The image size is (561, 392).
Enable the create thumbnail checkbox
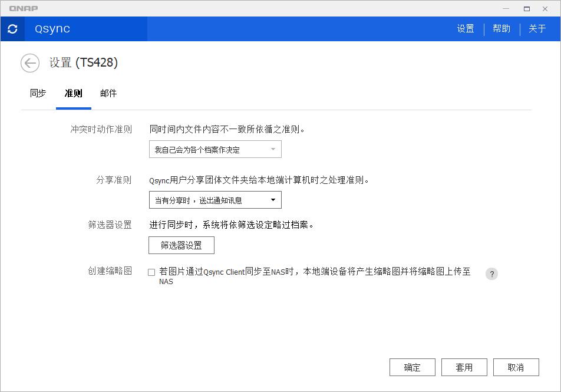[x=151, y=272]
